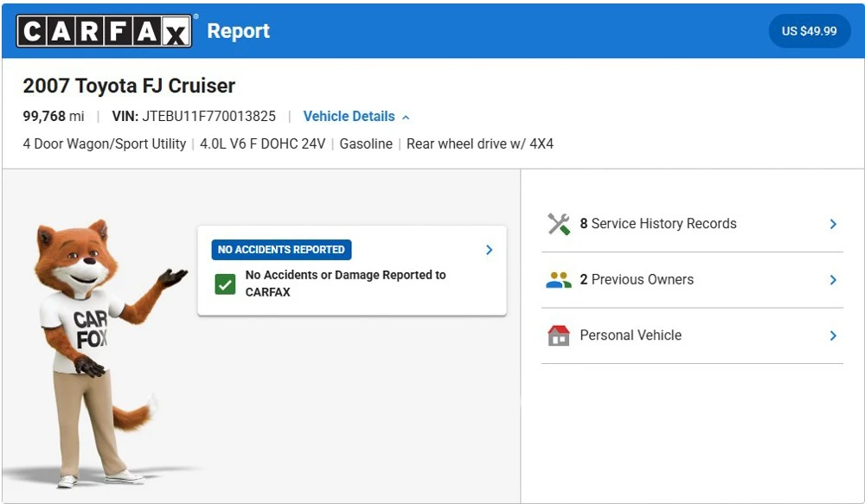Click the Rear wheel drive w/ 4X4 text
Viewport: 865px width, 504px height.
click(x=480, y=144)
